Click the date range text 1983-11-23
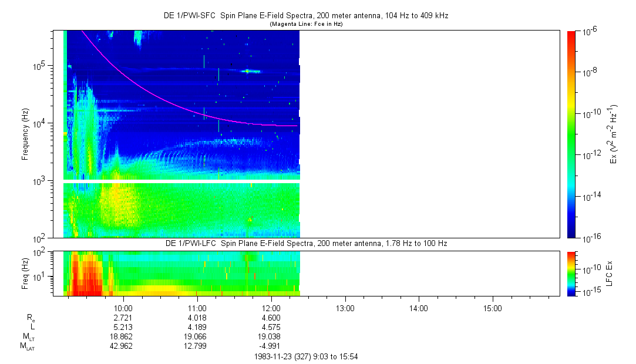 pyautogui.click(x=305, y=356)
